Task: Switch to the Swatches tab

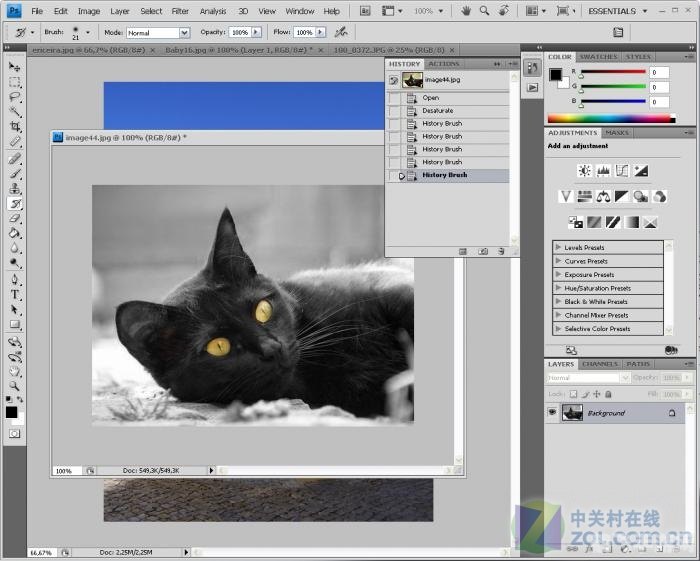Action: point(598,57)
